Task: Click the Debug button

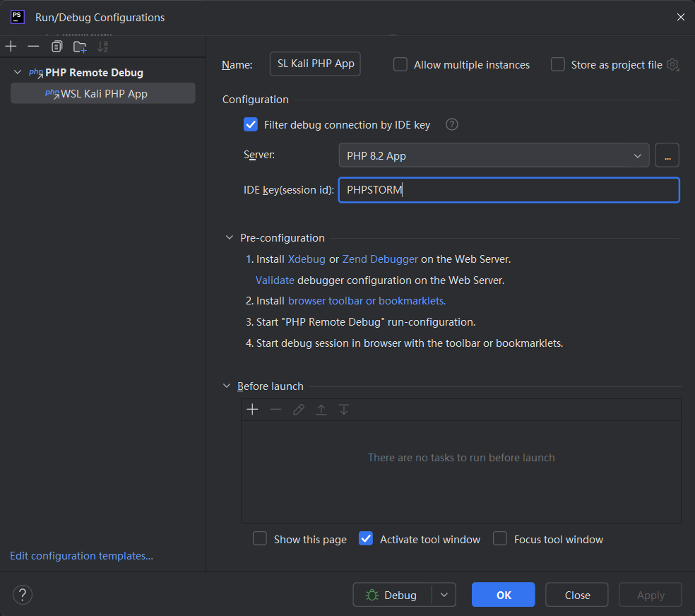Action: (392, 595)
